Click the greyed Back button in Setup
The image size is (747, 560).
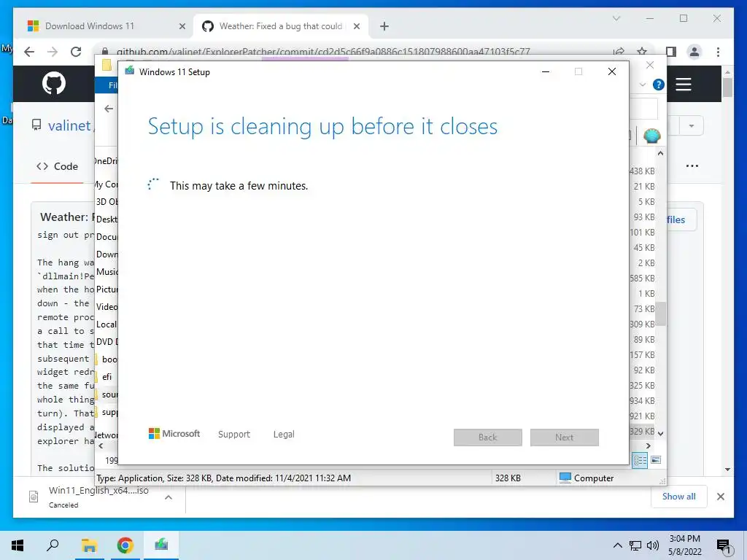pos(488,437)
